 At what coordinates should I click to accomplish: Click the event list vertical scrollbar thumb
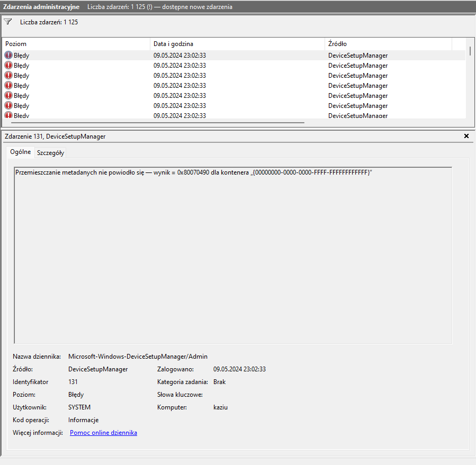pos(470,51)
